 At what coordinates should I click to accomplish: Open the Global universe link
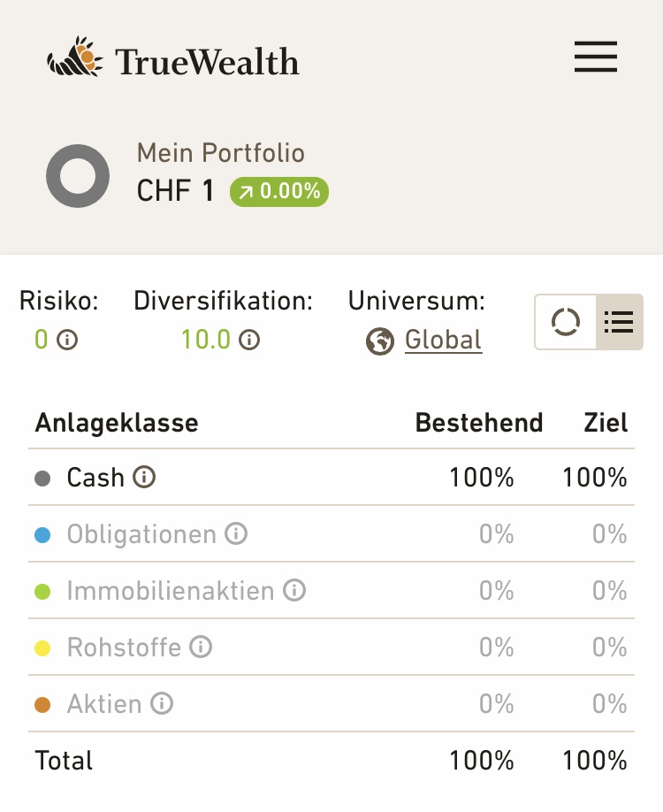coord(443,340)
